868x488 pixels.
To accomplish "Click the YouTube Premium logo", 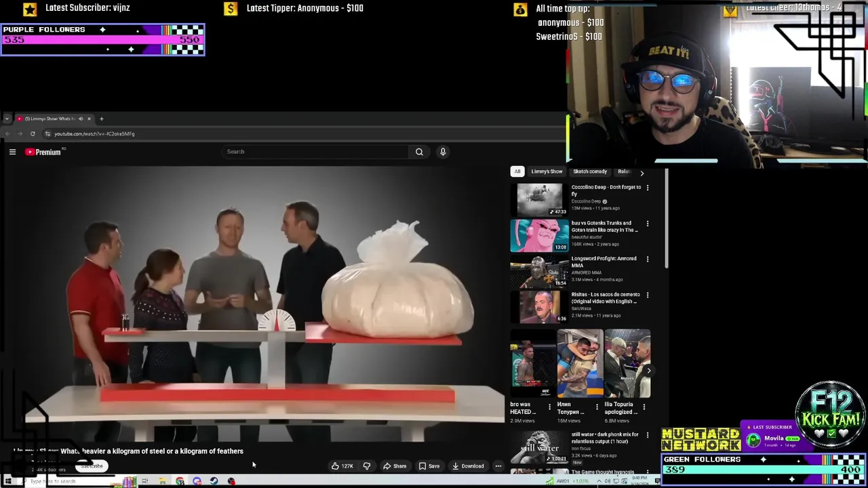I will pos(43,152).
